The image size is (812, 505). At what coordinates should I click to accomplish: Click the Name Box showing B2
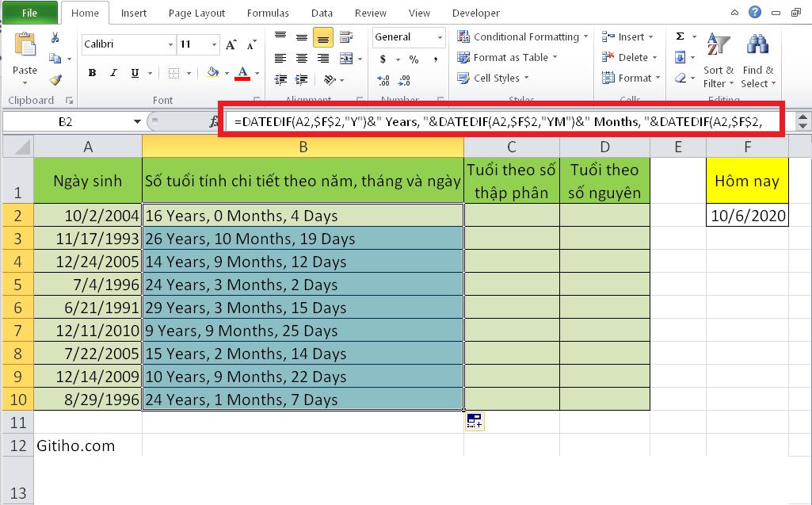pos(67,123)
